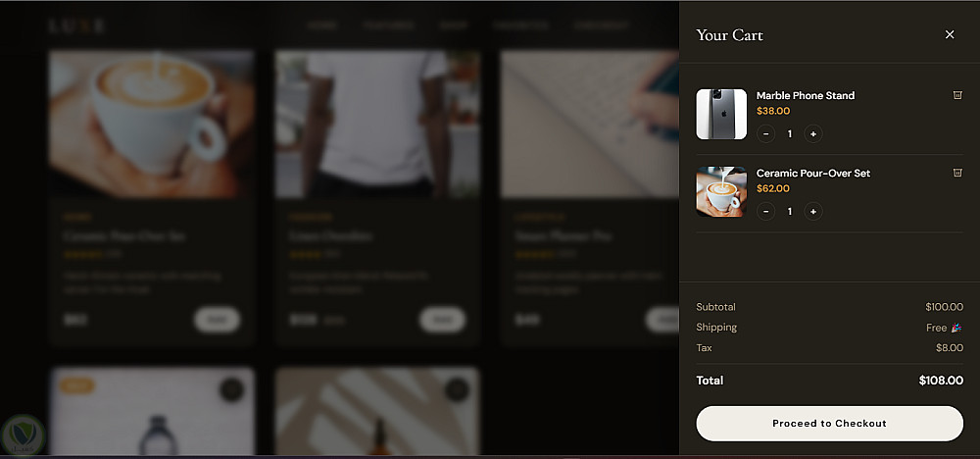Favorite the dropper bottle product card
980x459 pixels.
coord(457,389)
